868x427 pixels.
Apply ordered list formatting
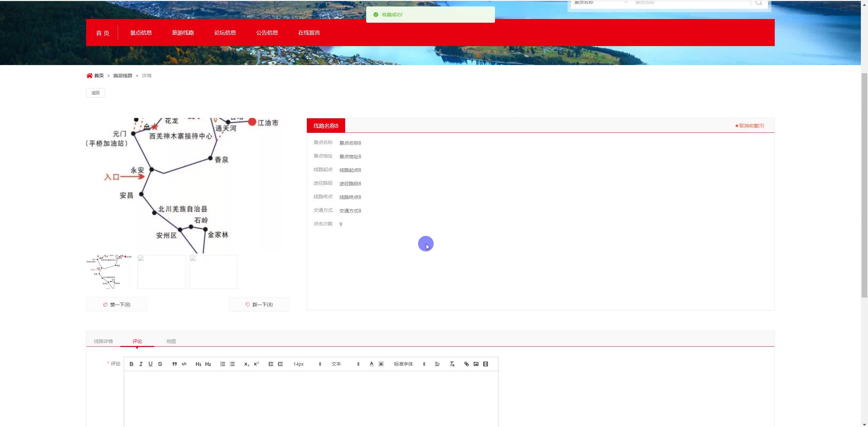coord(222,364)
